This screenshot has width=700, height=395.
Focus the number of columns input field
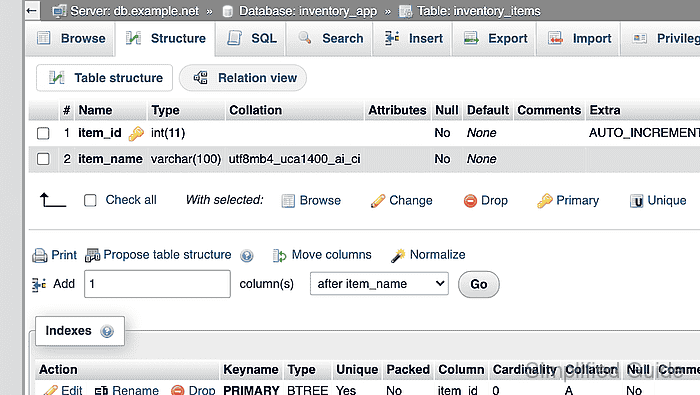click(157, 284)
